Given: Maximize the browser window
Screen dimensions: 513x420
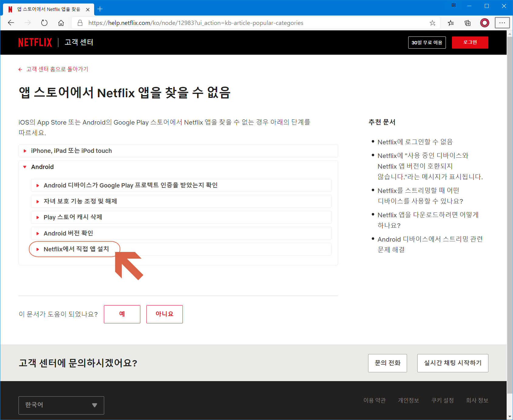Looking at the screenshot, I should tap(487, 6).
